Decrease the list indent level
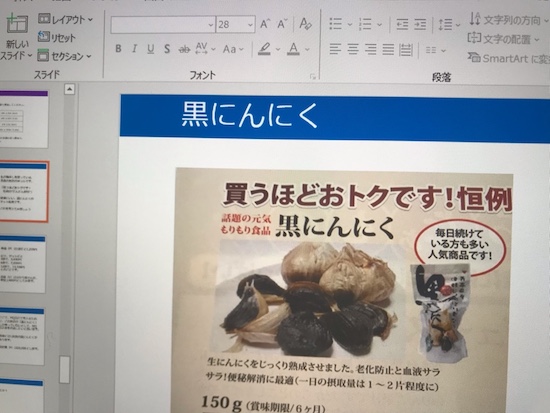This screenshot has width=550, height=413. click(x=402, y=24)
